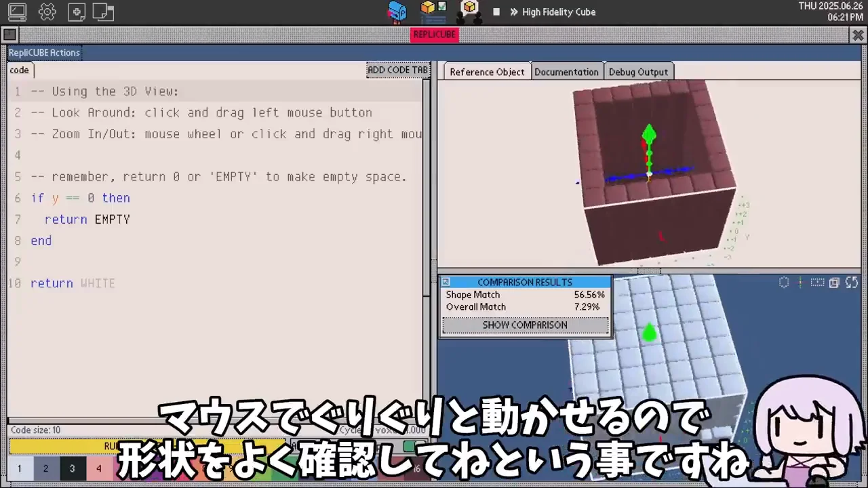Open the blue mailbox app icon
The width and height of the screenshot is (868, 488).
[397, 12]
